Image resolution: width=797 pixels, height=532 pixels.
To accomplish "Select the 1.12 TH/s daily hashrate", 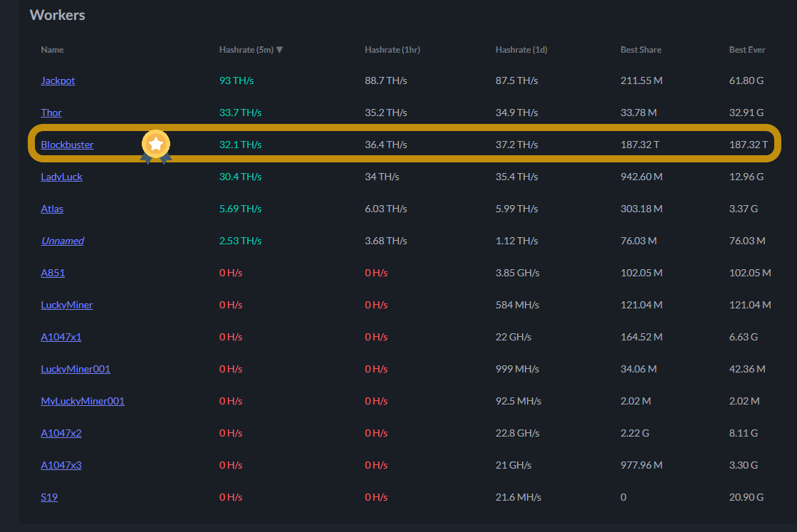I will click(x=516, y=240).
